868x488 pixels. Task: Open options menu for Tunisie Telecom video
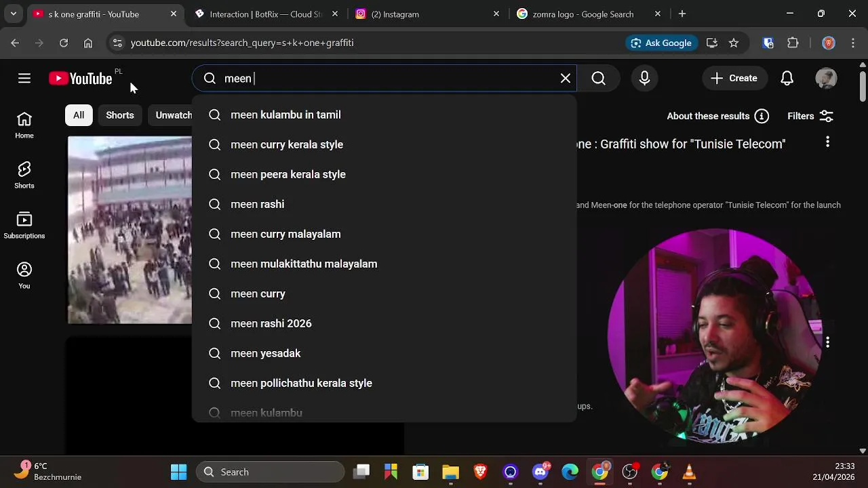(x=827, y=142)
